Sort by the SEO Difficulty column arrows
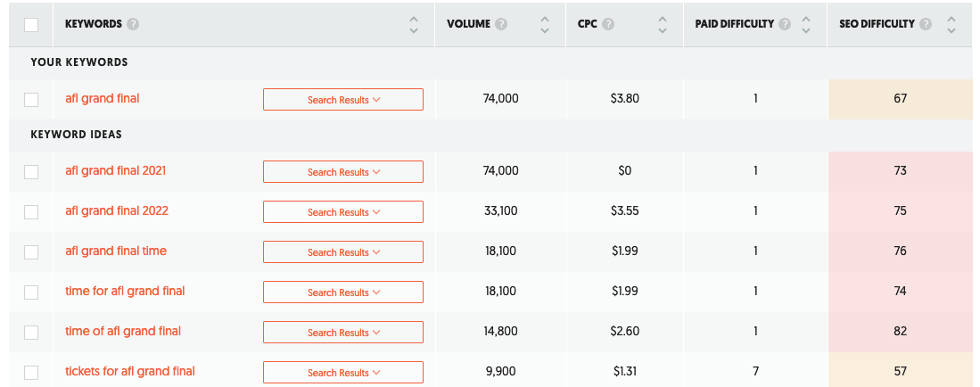This screenshot has height=387, width=980. click(x=951, y=24)
